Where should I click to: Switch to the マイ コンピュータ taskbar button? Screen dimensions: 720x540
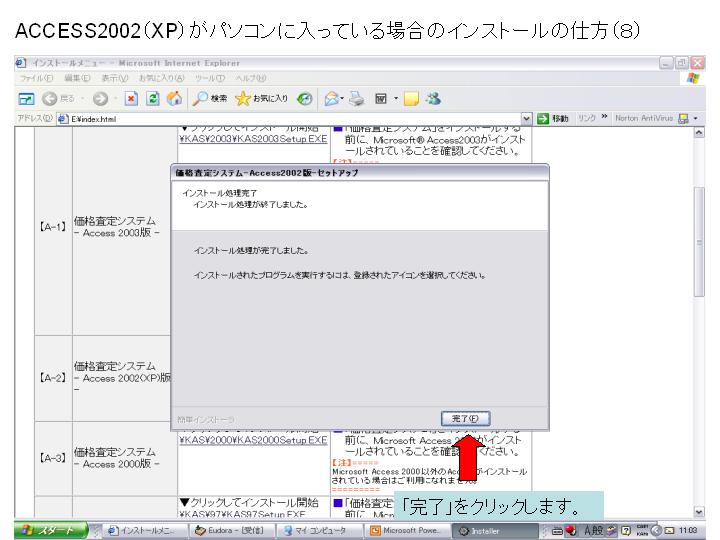[320, 531]
